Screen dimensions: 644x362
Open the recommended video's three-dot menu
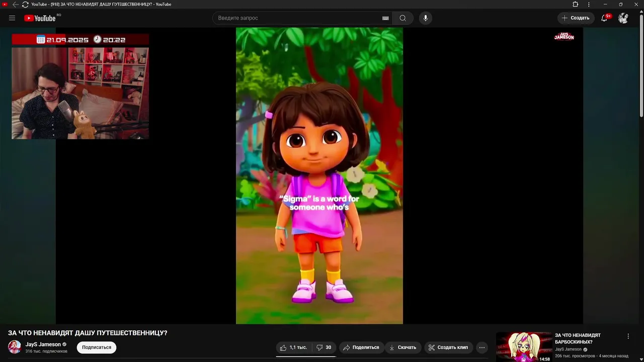pyautogui.click(x=628, y=336)
